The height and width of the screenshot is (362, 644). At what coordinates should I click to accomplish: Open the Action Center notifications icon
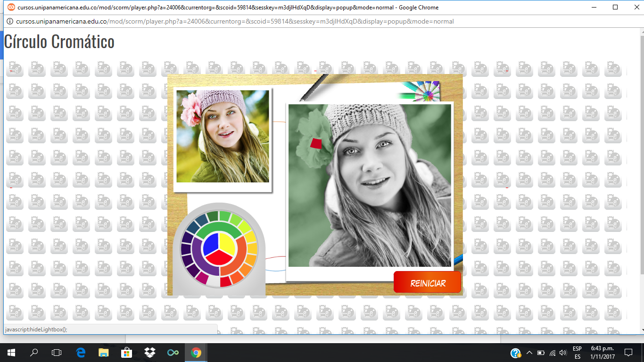point(628,353)
